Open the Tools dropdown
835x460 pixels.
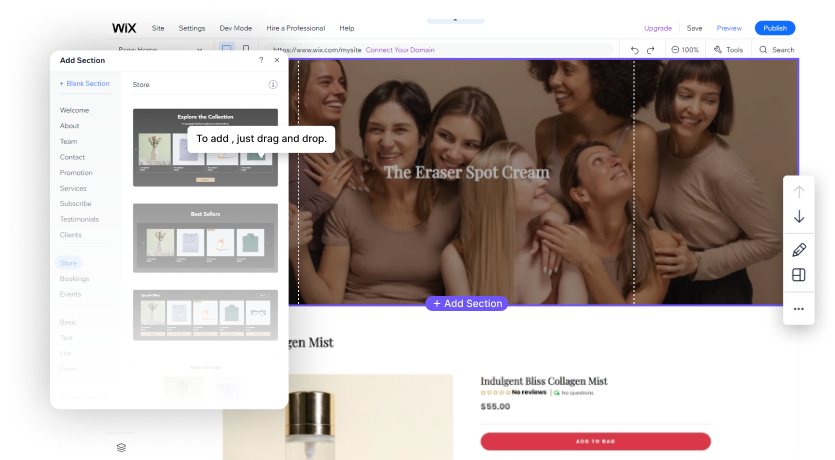(728, 49)
